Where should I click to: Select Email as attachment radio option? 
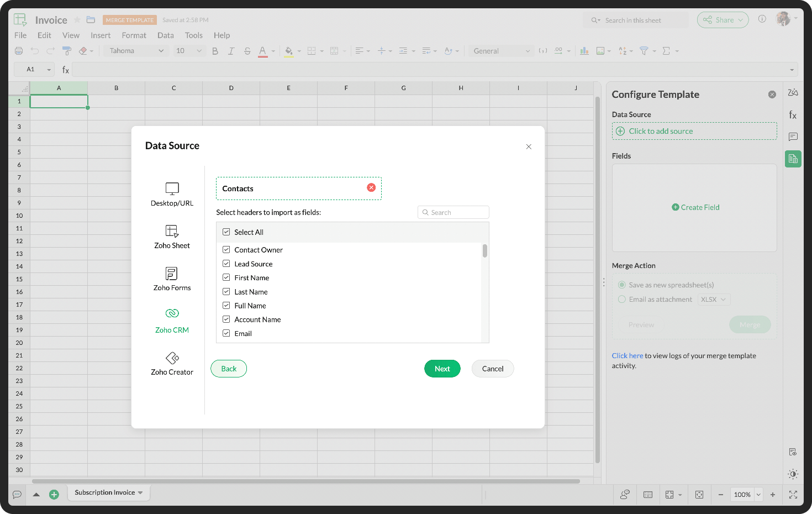click(x=621, y=299)
